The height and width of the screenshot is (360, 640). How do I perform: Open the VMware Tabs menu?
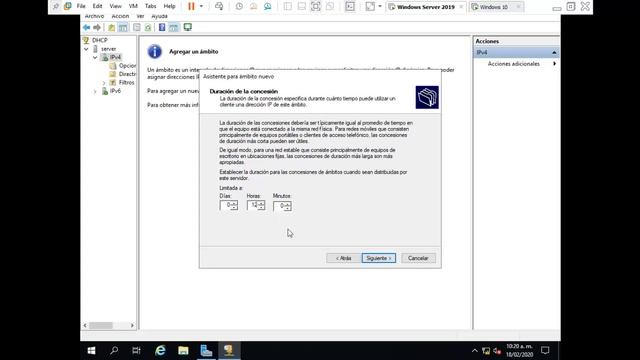(151, 6)
